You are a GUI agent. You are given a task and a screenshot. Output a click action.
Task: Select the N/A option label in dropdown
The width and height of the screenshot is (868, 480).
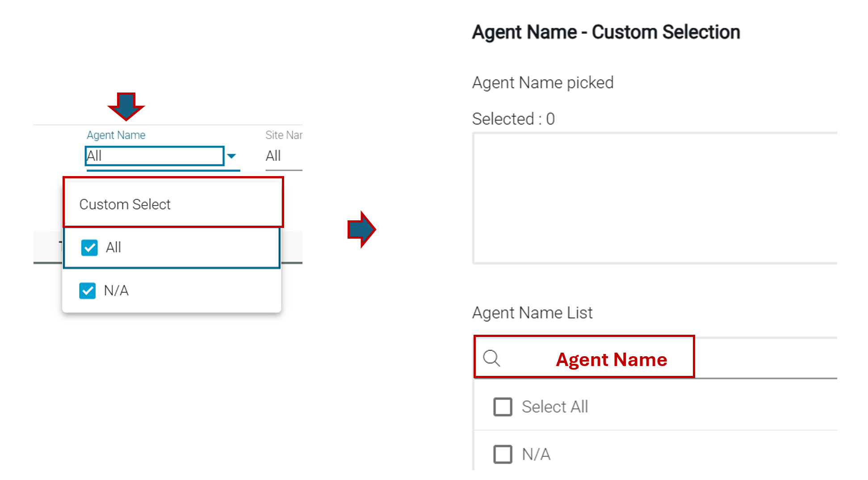(116, 291)
